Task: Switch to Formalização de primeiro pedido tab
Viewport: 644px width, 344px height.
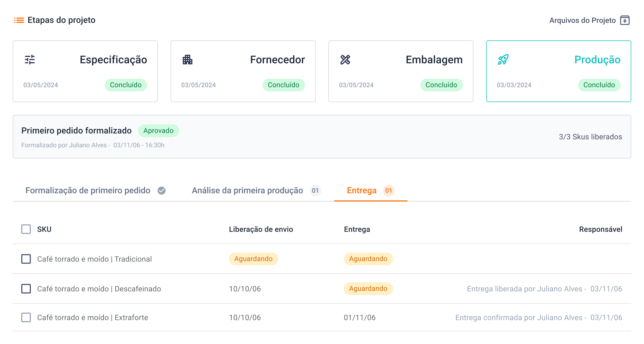Action: [96, 190]
